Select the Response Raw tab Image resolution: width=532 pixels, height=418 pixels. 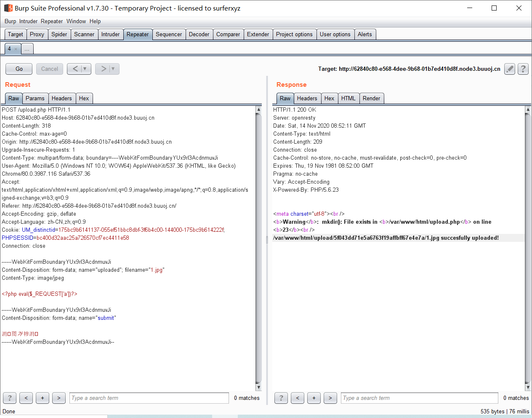285,98
